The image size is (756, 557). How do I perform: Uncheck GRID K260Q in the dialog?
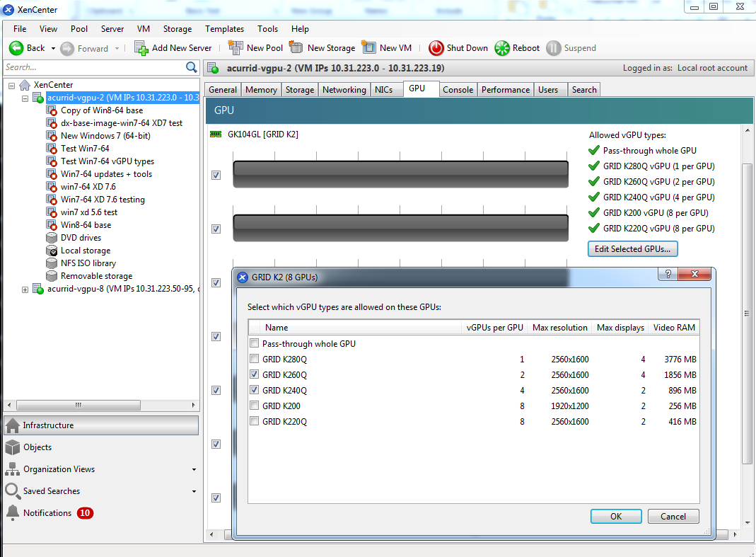(x=254, y=374)
